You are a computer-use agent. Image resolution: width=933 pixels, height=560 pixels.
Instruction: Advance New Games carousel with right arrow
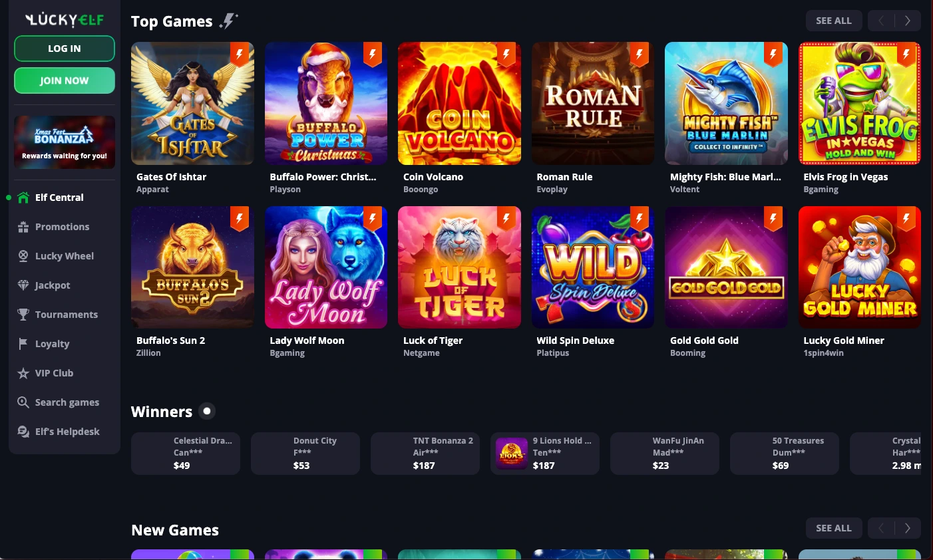[908, 528]
